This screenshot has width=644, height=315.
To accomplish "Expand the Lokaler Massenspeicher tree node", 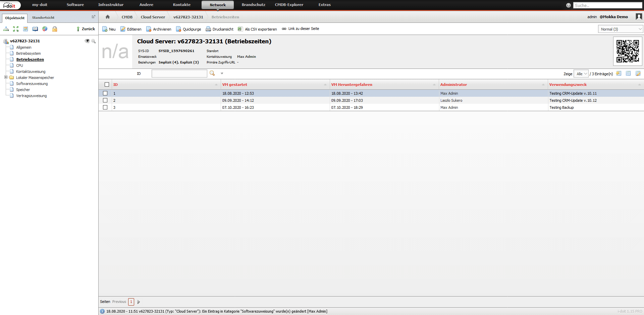I will pos(6,77).
